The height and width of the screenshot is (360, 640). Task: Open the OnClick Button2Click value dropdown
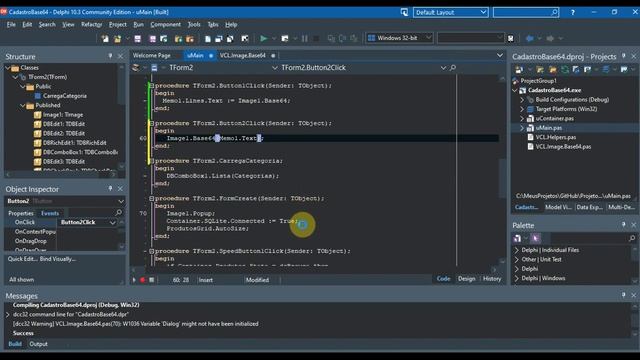112,222
